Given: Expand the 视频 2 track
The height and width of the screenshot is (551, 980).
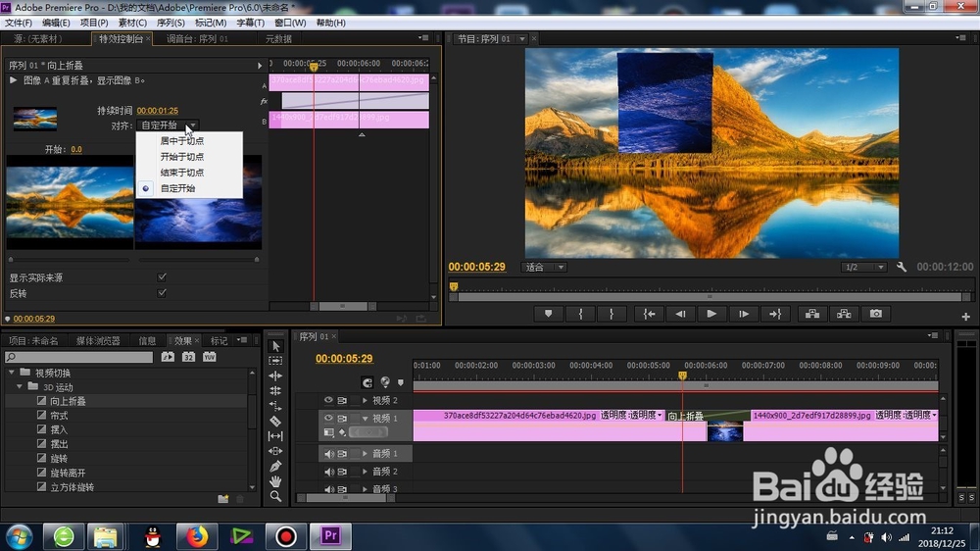Looking at the screenshot, I should 365,400.
